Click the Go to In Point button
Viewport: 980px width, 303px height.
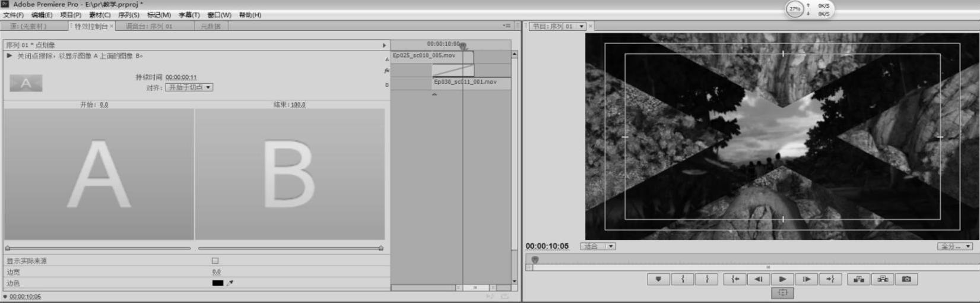pos(734,279)
